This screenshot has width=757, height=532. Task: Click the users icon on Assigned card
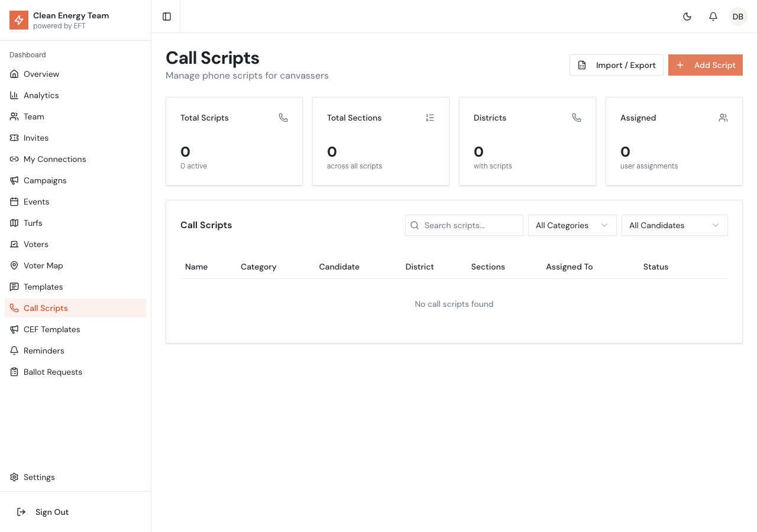coord(723,118)
